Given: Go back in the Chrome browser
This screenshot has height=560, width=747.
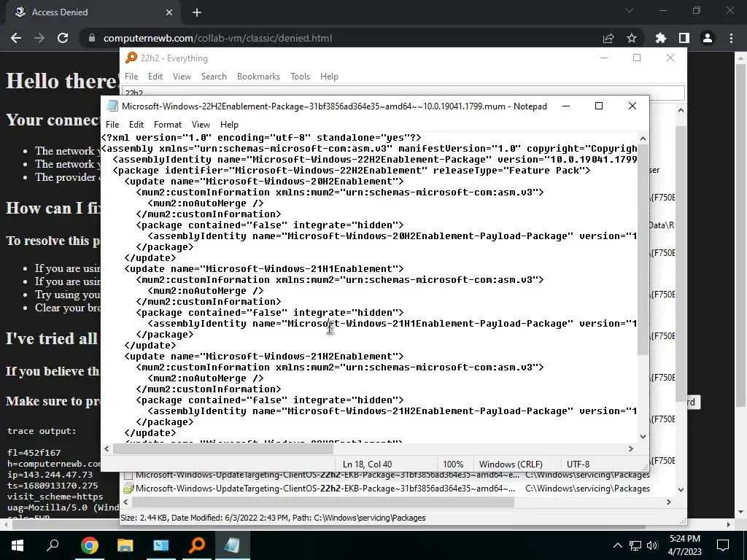Looking at the screenshot, I should click(16, 38).
